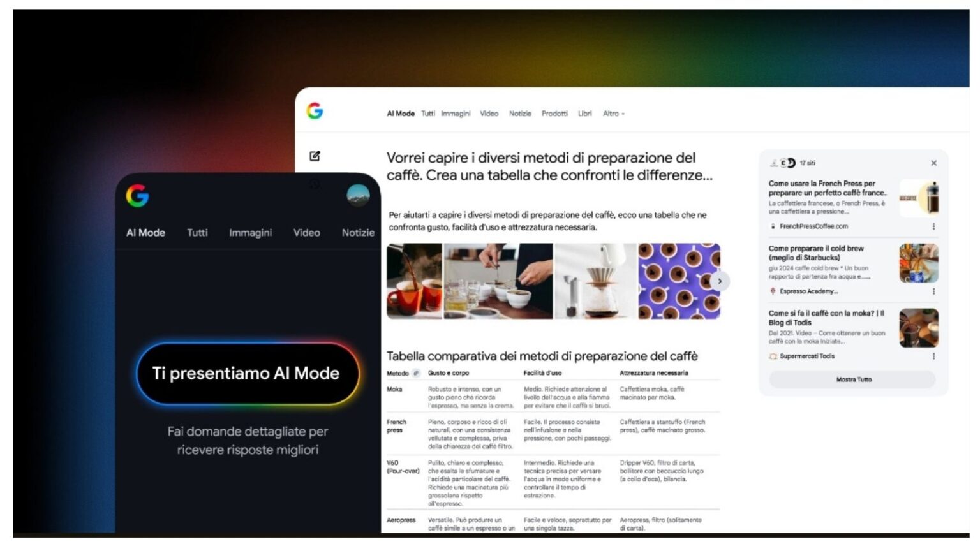The height and width of the screenshot is (551, 980).
Task: Click the French press article thumbnail
Action: click(x=919, y=198)
